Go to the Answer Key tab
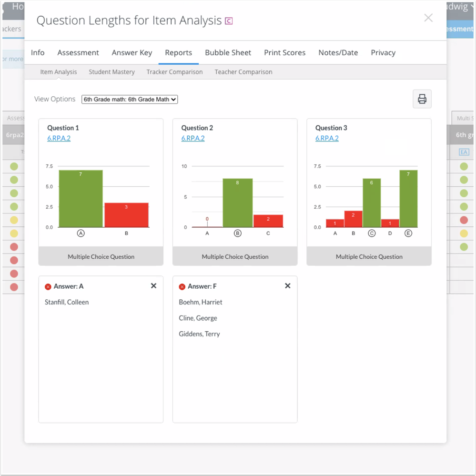 132,52
